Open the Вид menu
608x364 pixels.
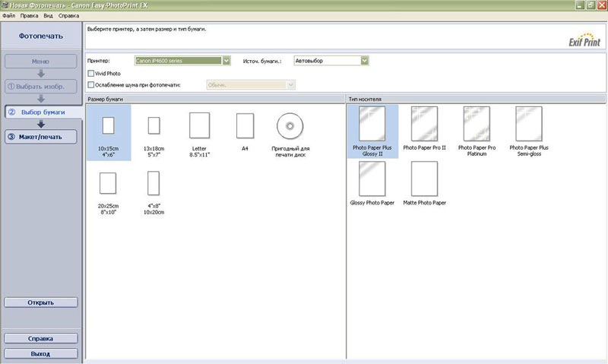(48, 16)
